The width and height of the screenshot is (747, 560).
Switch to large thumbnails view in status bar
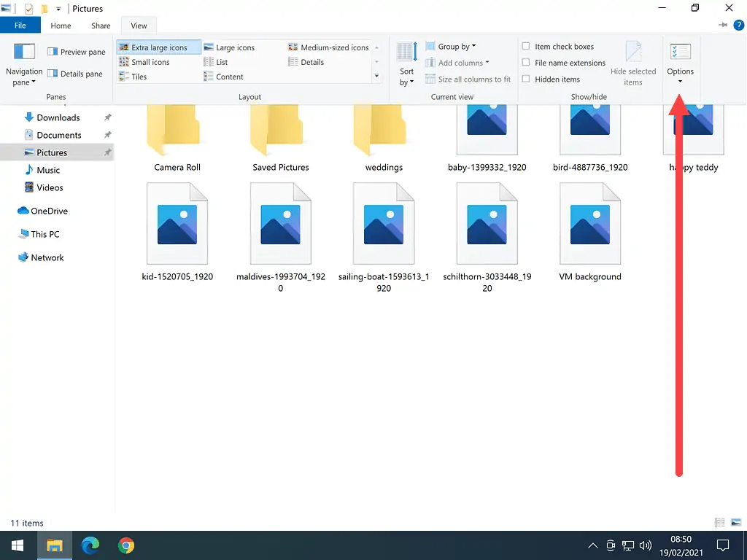click(735, 523)
